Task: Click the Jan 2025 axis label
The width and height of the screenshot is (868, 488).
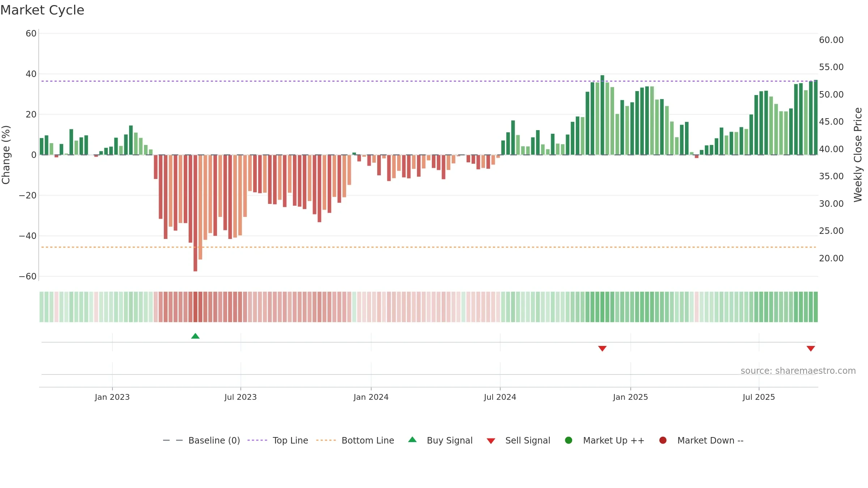Action: (630, 397)
